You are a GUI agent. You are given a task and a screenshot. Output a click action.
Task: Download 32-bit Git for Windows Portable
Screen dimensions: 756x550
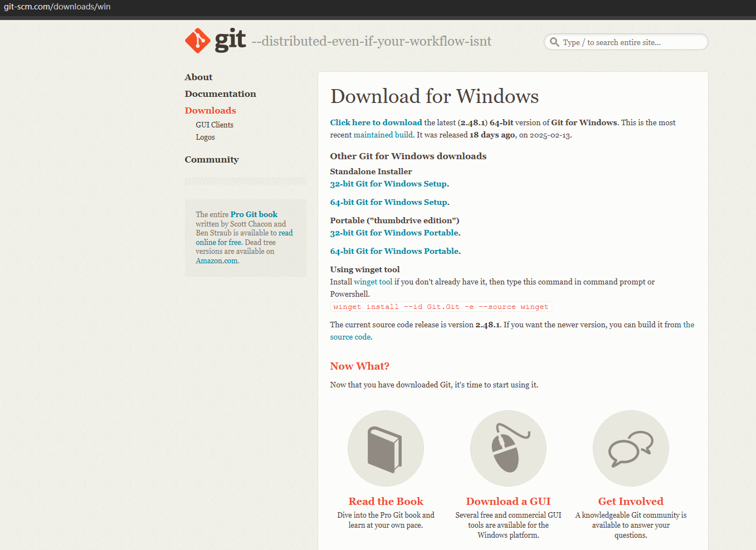pyautogui.click(x=394, y=233)
